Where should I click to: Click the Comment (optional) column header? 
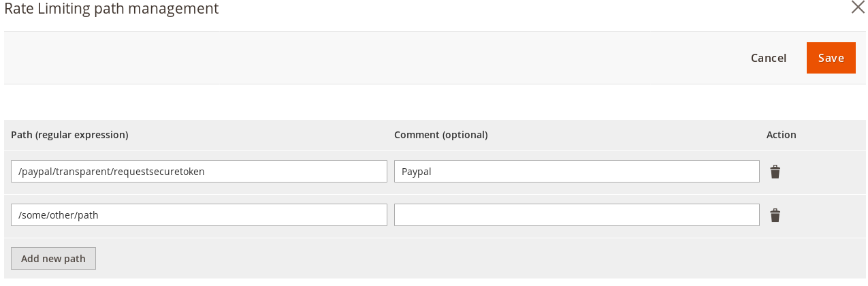click(x=440, y=135)
